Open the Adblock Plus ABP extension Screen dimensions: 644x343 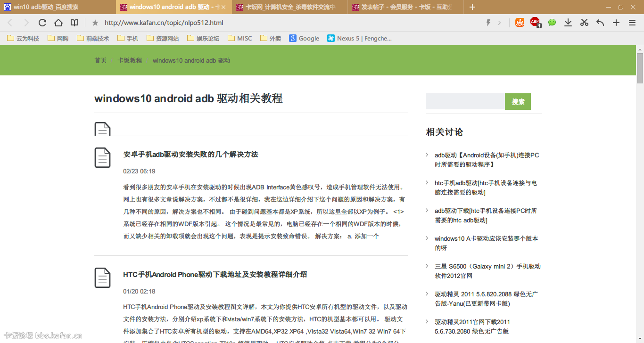click(536, 22)
